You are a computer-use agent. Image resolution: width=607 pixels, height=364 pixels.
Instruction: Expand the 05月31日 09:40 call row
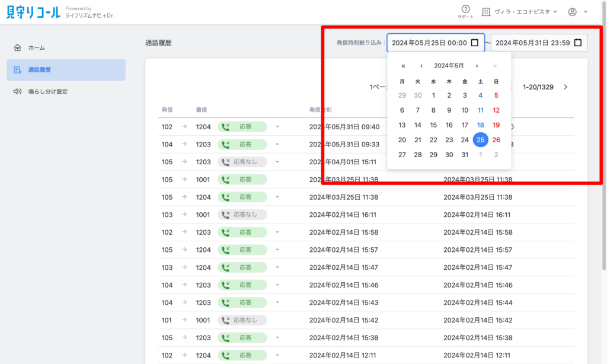277,127
